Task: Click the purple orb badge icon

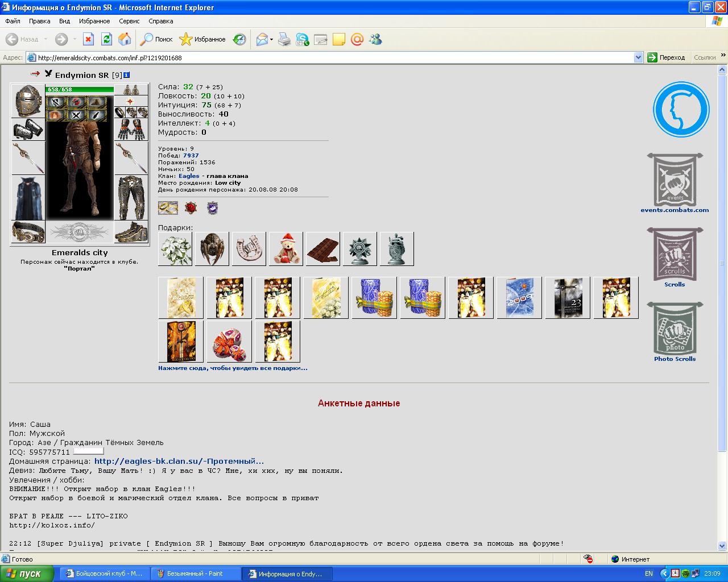Action: (x=212, y=208)
